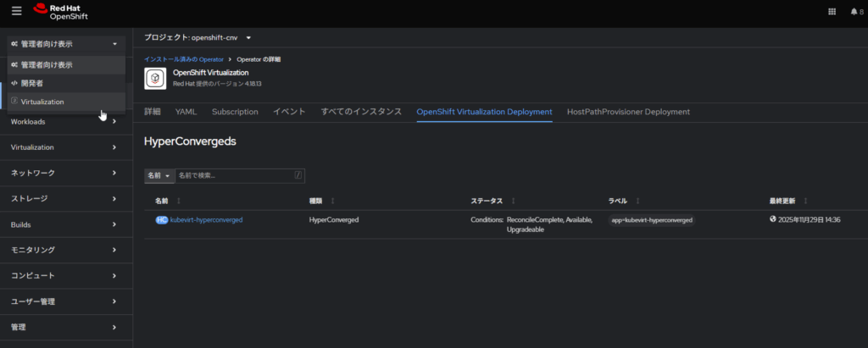
Task: Select 管理者向け表示 in the perspective menu
Action: (66, 64)
